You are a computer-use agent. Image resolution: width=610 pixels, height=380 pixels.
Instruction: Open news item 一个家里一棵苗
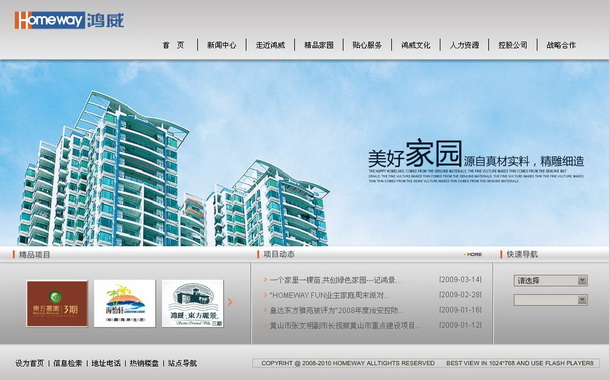(x=335, y=280)
